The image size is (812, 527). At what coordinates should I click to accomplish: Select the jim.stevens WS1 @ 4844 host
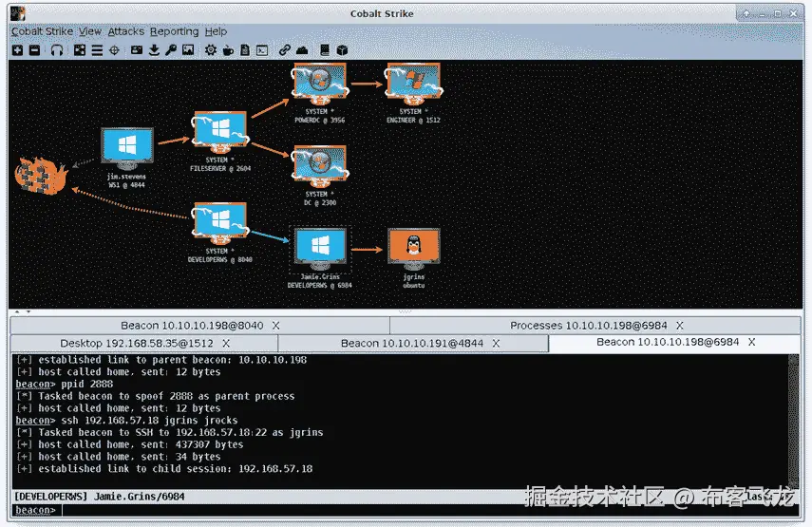(127, 149)
